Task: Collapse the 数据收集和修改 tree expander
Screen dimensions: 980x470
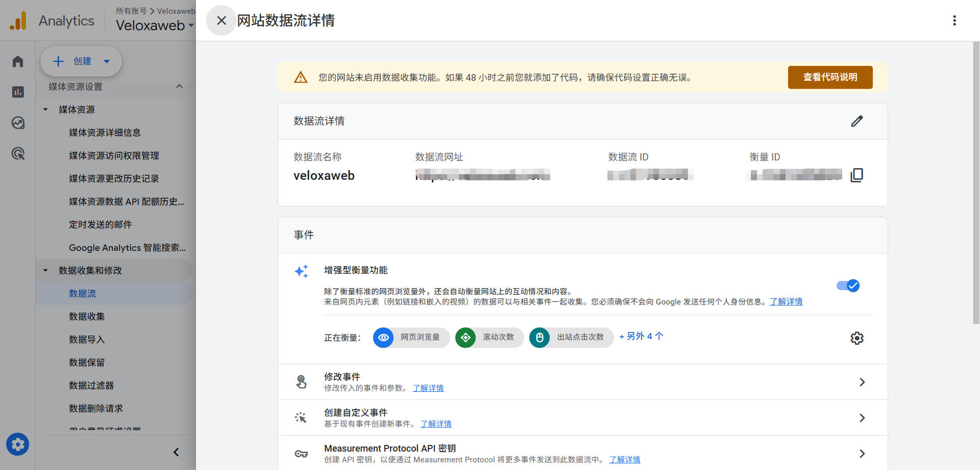Action: [x=45, y=270]
